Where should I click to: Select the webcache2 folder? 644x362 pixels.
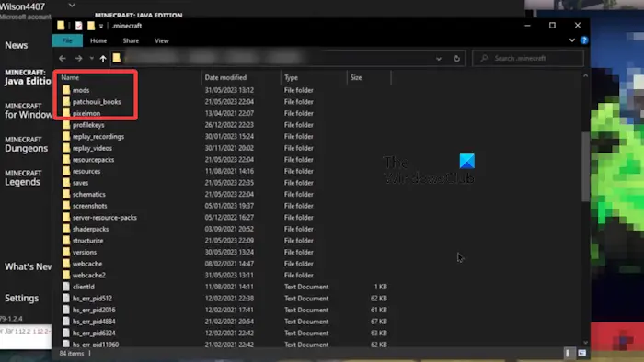pos(88,275)
